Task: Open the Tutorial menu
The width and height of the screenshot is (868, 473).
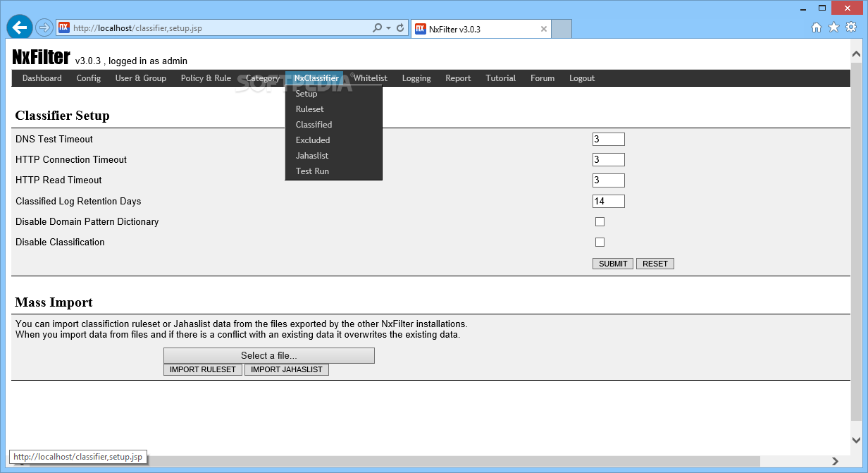Action: [501, 78]
